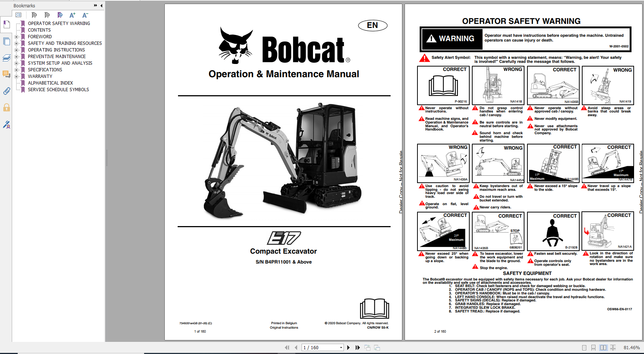The height and width of the screenshot is (354, 644).
Task: Select the OPERATING INSTRUCTIONS bookmark
Action: 56,50
